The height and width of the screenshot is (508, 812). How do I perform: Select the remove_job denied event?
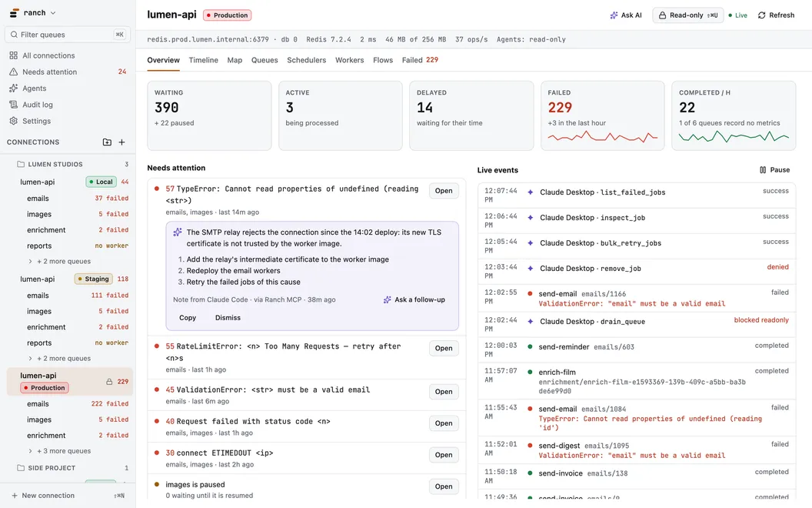click(637, 272)
